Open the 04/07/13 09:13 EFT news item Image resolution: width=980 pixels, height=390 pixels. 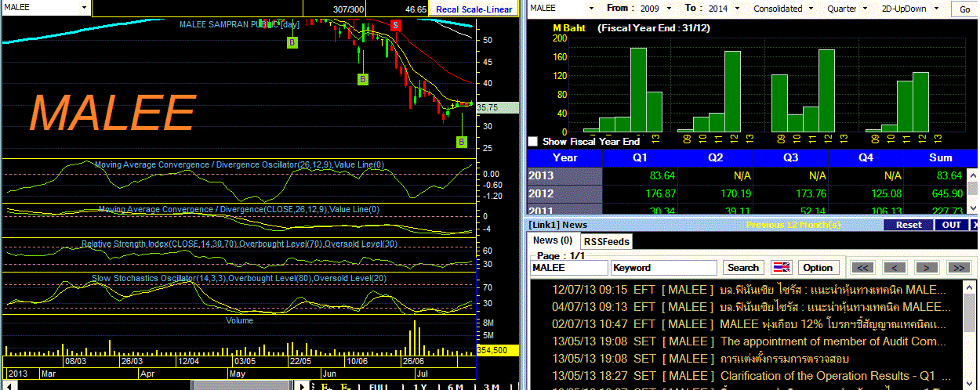[751, 307]
